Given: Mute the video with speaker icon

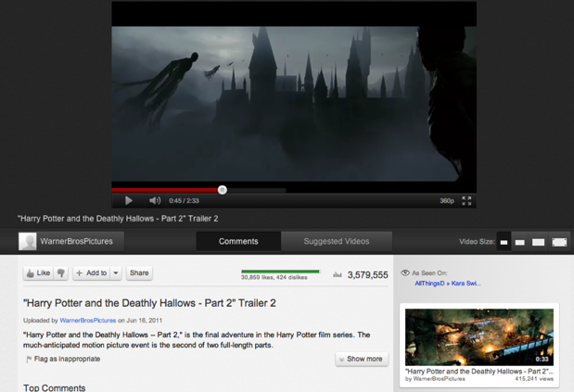Looking at the screenshot, I should [155, 200].
